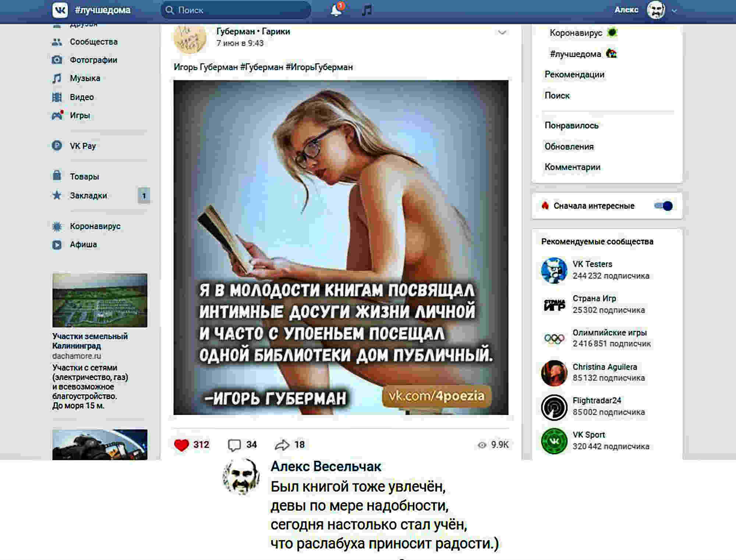Select Рекомендации in the feed menu
The height and width of the screenshot is (560, 736).
pyautogui.click(x=574, y=74)
